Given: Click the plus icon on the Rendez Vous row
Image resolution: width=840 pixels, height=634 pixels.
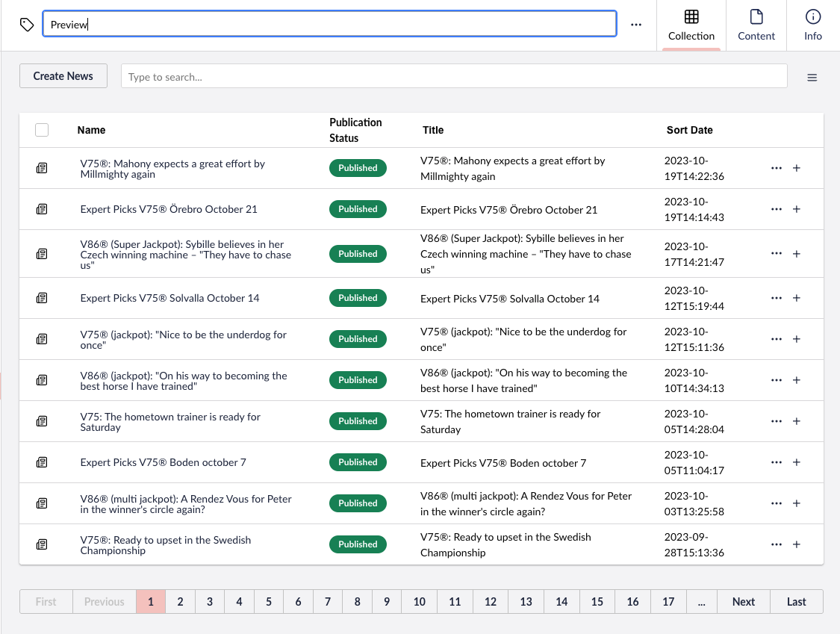Looking at the screenshot, I should [x=797, y=503].
